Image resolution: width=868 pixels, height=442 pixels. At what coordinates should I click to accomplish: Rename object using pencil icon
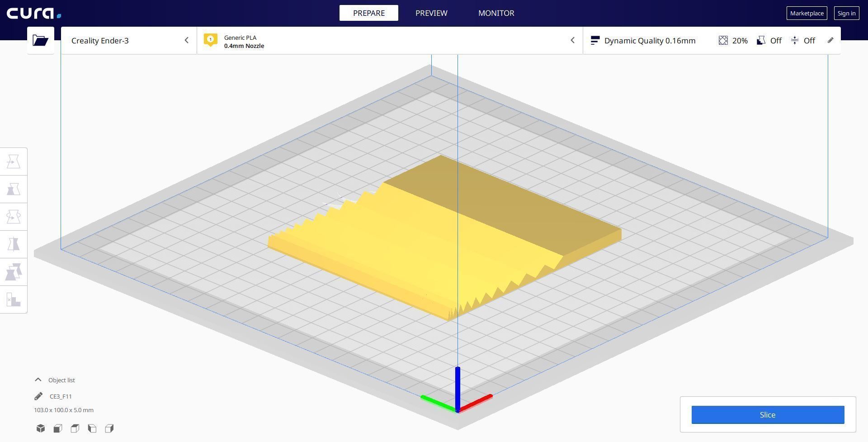pyautogui.click(x=38, y=396)
